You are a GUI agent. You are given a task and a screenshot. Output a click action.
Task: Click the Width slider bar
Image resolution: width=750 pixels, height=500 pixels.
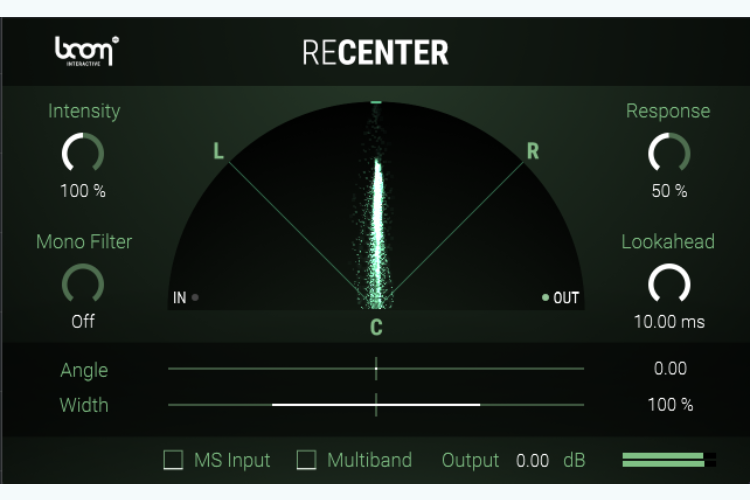click(376, 405)
